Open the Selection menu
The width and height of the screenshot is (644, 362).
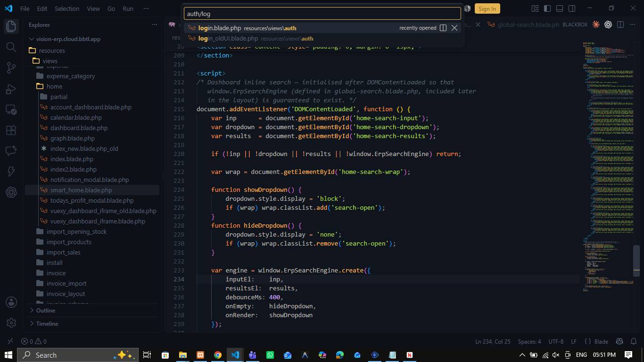67,8
